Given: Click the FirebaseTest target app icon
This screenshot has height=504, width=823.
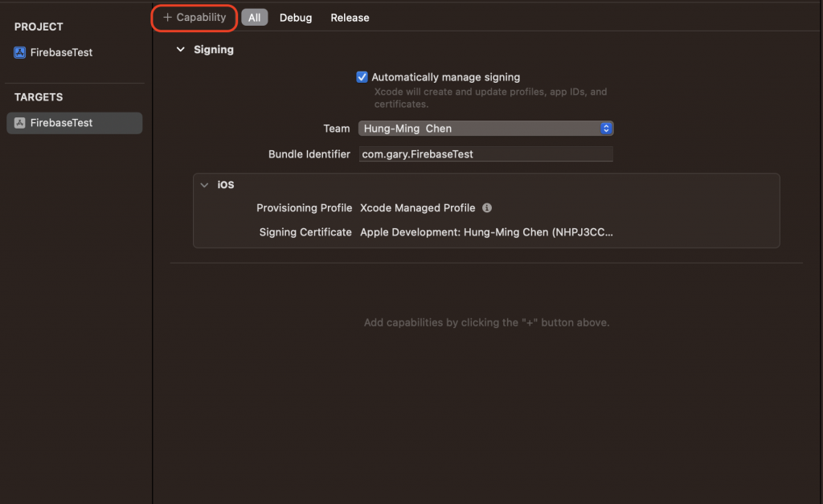Looking at the screenshot, I should 20,123.
